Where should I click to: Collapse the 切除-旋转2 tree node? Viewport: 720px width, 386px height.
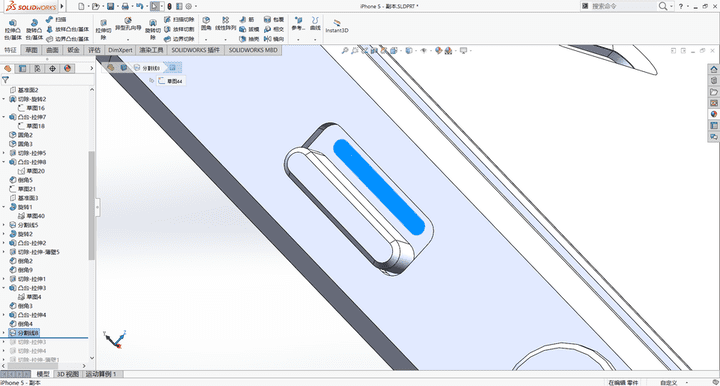[4, 99]
